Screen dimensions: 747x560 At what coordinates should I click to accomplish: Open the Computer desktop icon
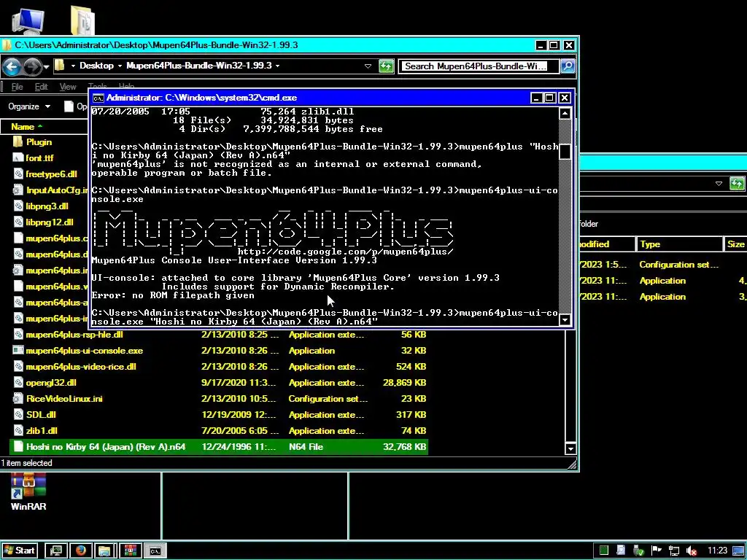28,20
